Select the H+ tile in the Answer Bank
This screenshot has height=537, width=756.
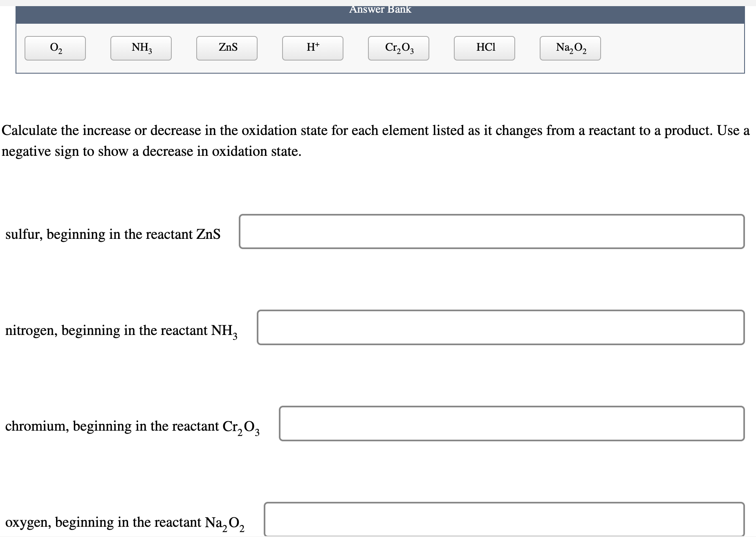coord(312,48)
